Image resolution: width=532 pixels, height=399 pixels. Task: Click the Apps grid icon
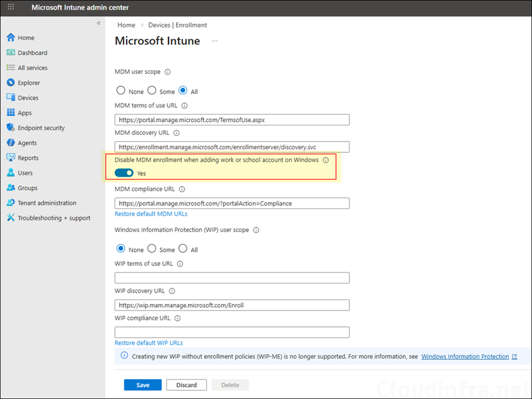tap(11, 112)
